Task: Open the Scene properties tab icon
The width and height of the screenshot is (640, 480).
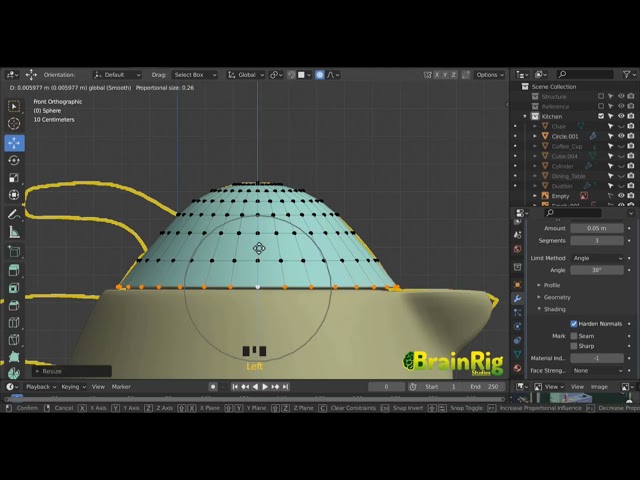Action: click(518, 235)
